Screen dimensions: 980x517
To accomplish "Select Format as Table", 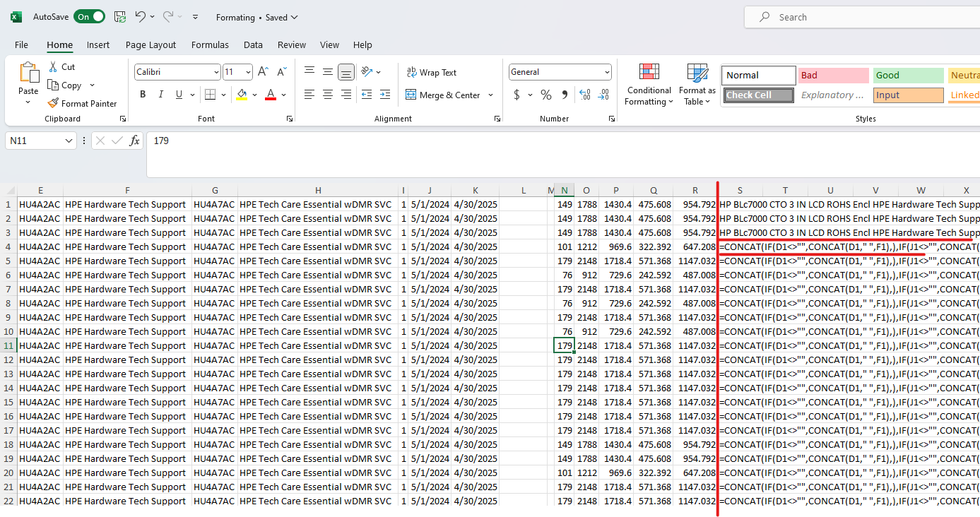I will [697, 85].
